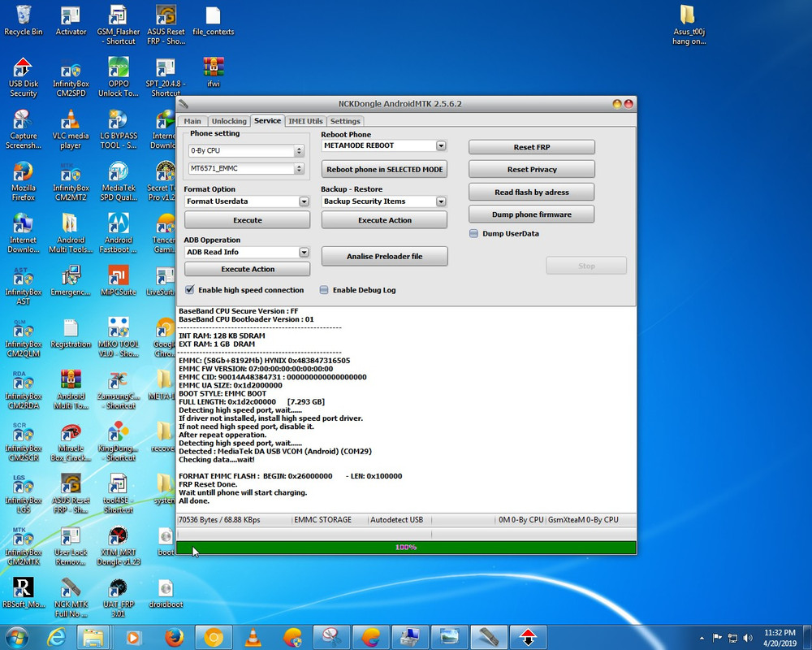Select the Service tab
Screen dimensions: 812x650
tap(268, 120)
